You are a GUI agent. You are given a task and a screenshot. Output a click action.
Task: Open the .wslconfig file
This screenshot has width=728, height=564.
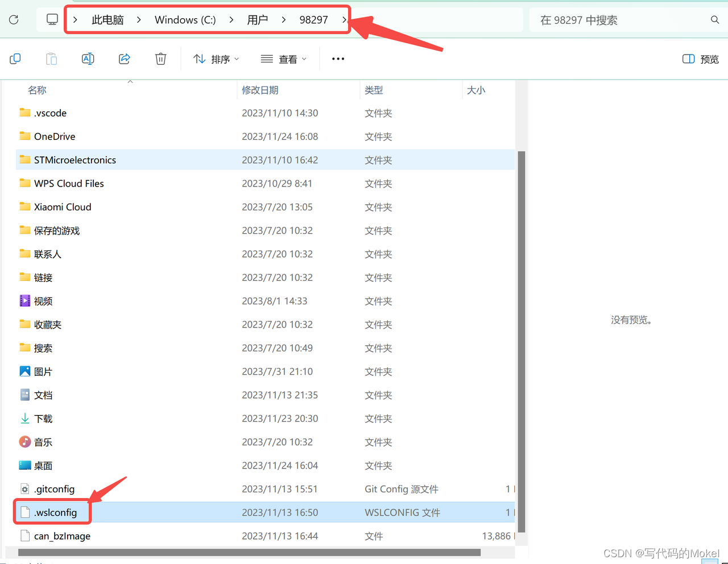click(55, 512)
